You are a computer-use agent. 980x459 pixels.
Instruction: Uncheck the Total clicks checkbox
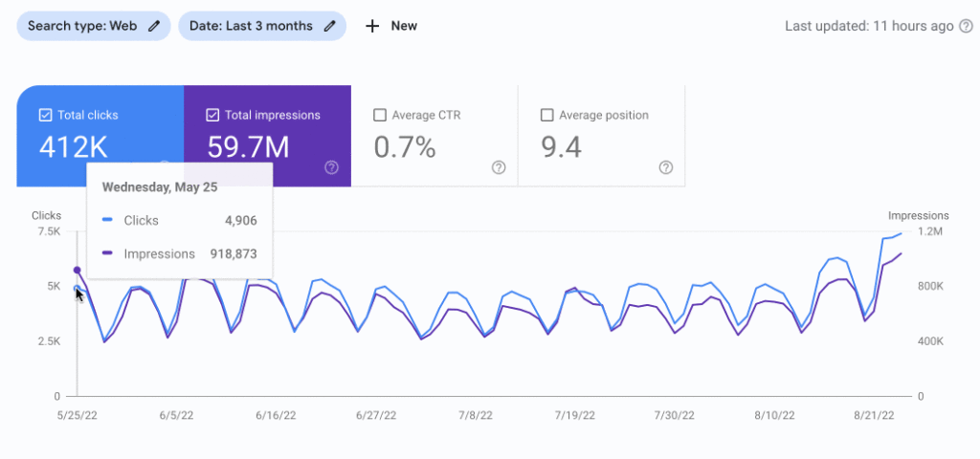point(45,115)
